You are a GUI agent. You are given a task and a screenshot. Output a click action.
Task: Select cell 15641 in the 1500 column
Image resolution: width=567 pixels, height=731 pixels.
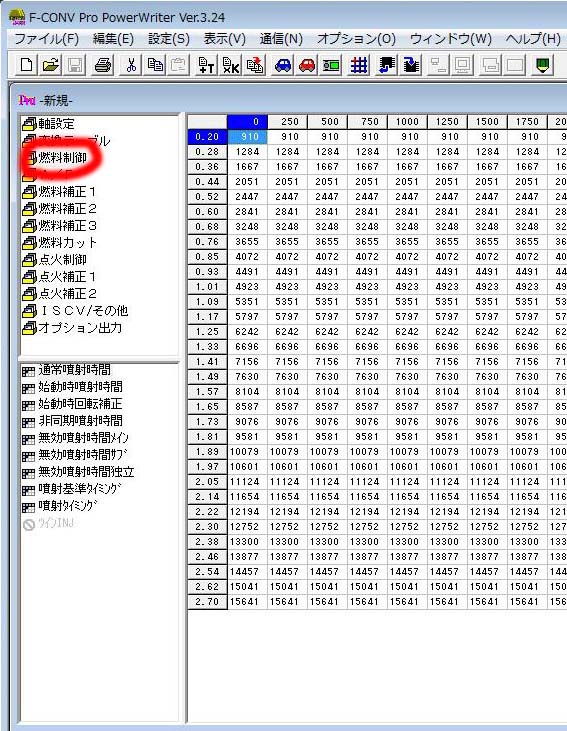487,602
